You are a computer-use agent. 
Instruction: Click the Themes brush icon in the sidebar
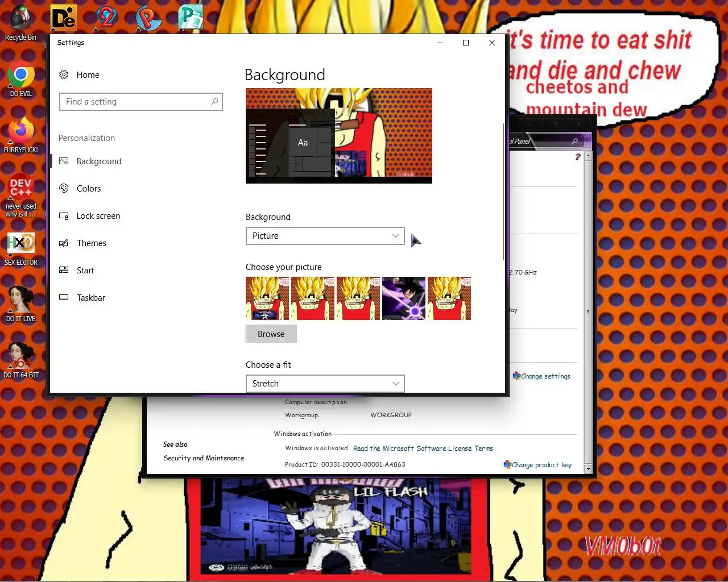pos(64,243)
